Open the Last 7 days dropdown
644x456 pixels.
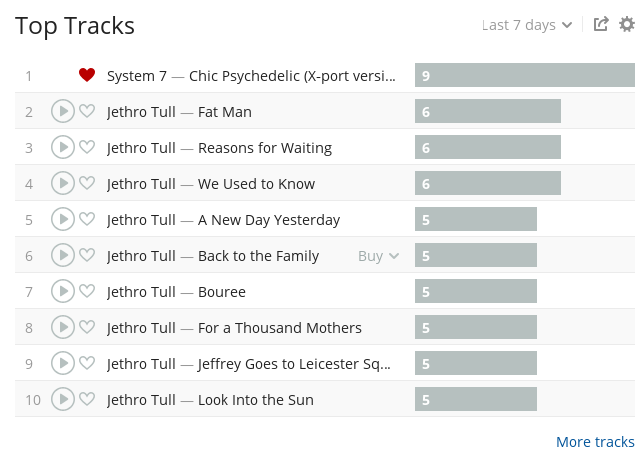coord(527,25)
